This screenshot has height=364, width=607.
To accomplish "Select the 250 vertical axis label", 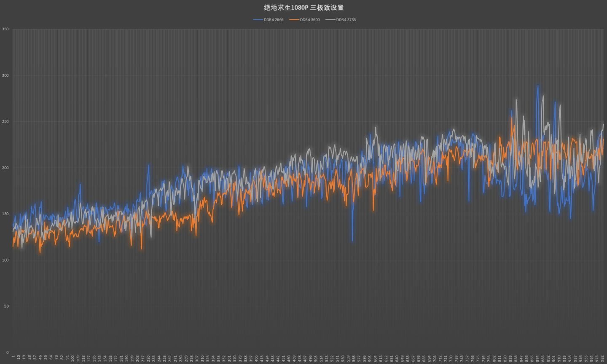I will [5, 122].
